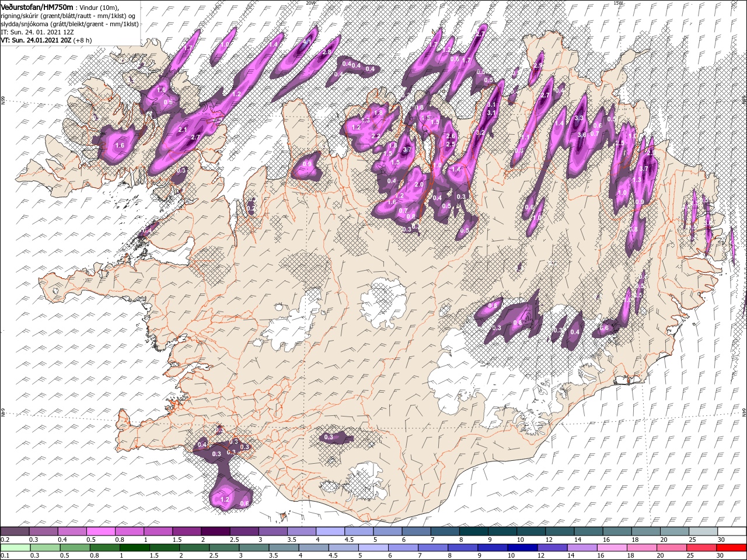Select the dark teal 8–9 snow swatch
Viewport: 747px width, 560px height.
coord(473,531)
